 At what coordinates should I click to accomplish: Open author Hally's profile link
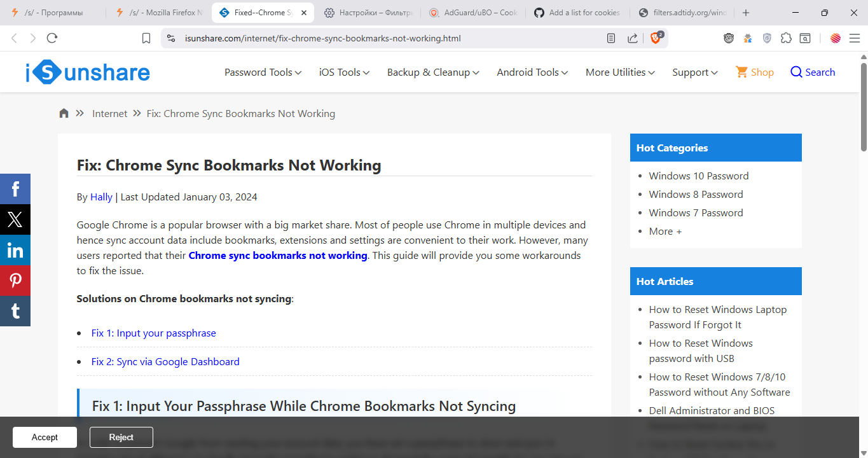(101, 197)
